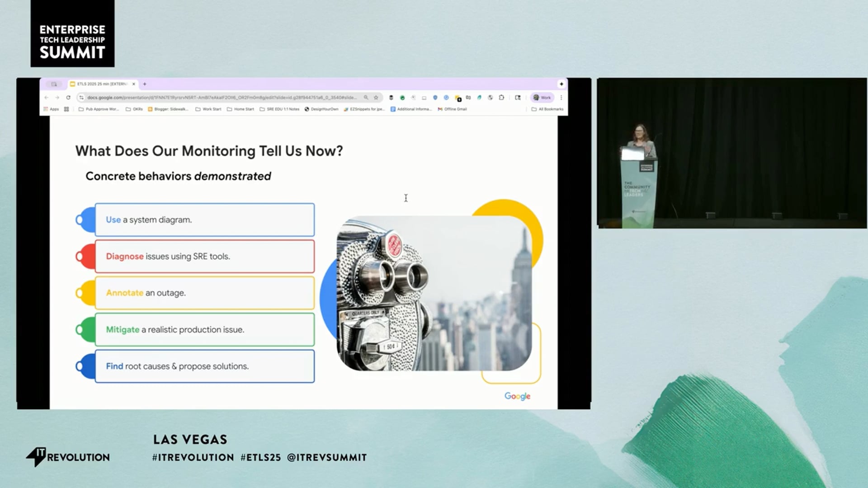Viewport: 868px width, 488px height.
Task: Open Offline Gmail bookmark
Action: tap(452, 109)
